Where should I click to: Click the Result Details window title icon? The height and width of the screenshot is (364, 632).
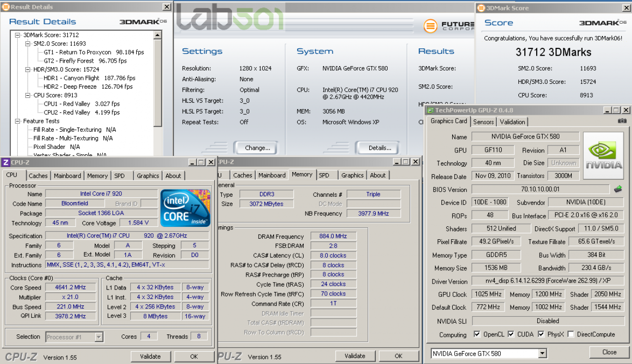point(5,7)
